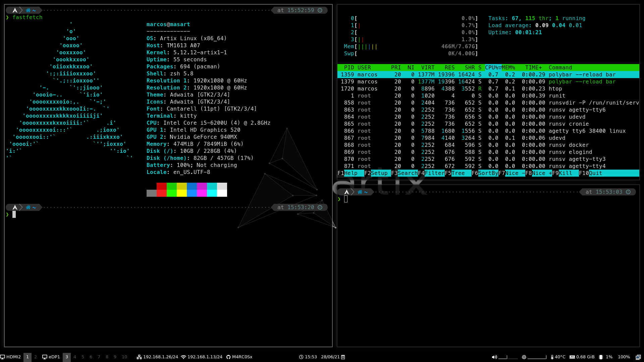644x362 pixels.
Task: Click the brightness sun icon
Action: click(524, 357)
